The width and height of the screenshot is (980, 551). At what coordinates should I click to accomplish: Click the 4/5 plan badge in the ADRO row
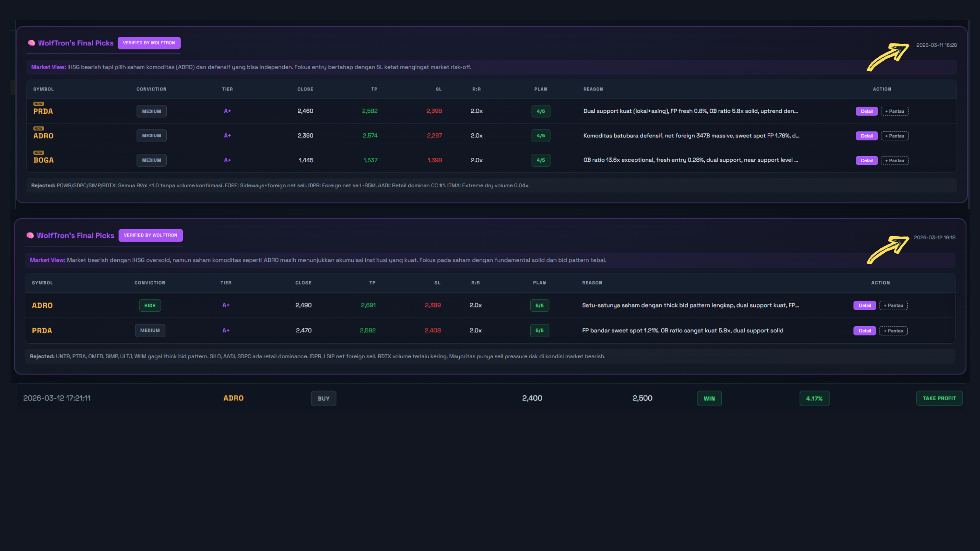click(541, 136)
